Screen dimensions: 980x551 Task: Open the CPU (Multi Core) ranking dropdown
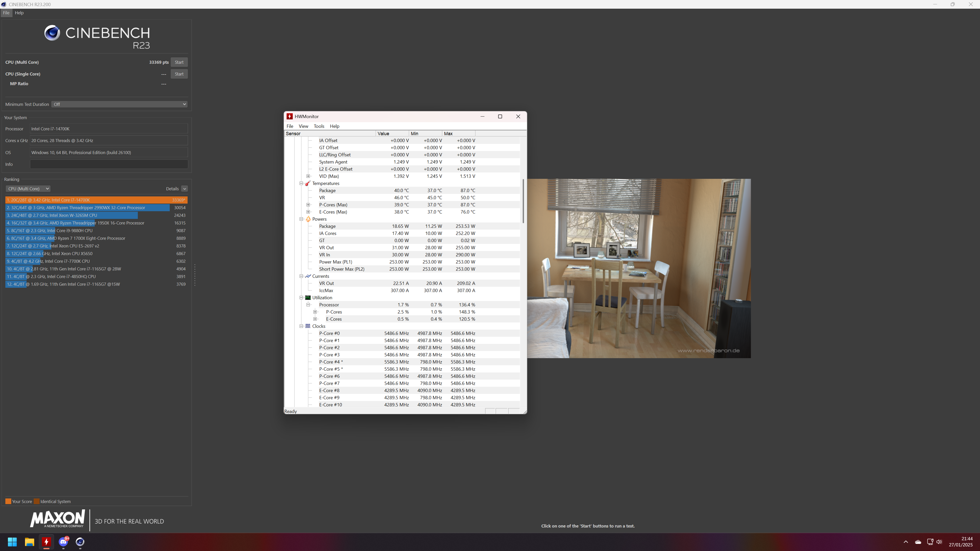pos(28,189)
